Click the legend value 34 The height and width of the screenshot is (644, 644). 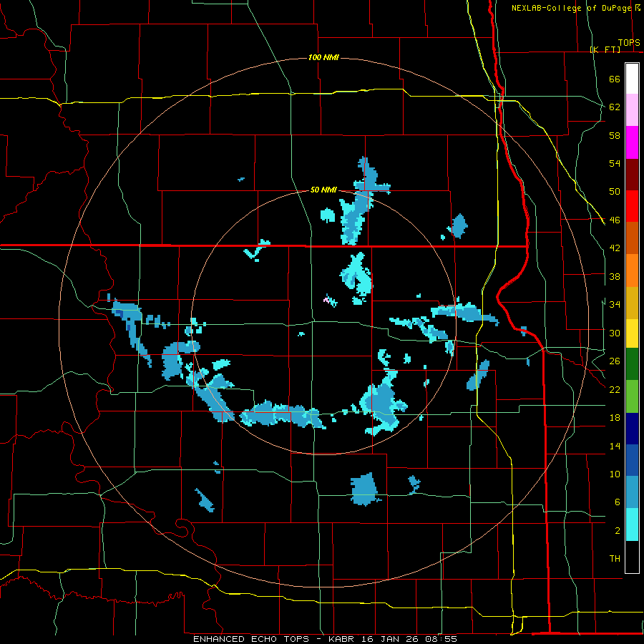(615, 304)
